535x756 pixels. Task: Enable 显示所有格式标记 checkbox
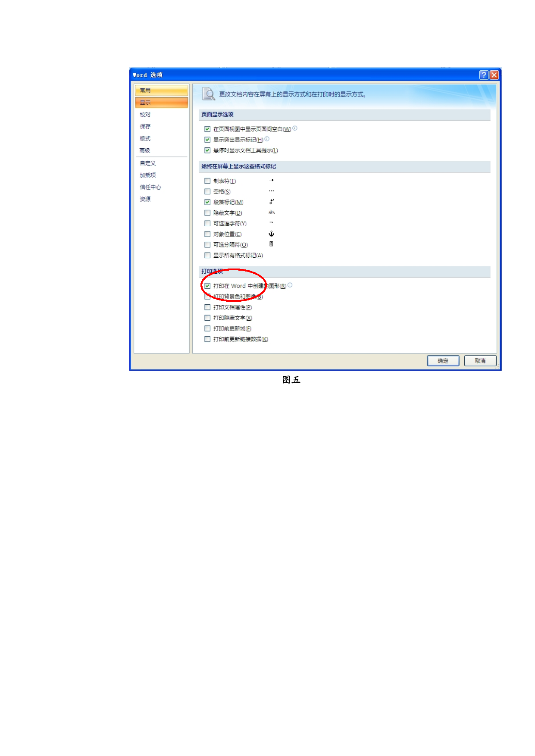click(207, 256)
